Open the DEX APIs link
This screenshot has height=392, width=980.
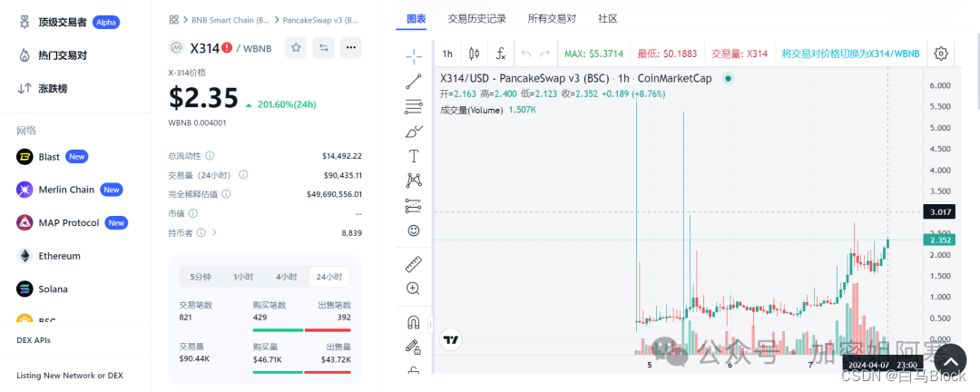tap(34, 341)
